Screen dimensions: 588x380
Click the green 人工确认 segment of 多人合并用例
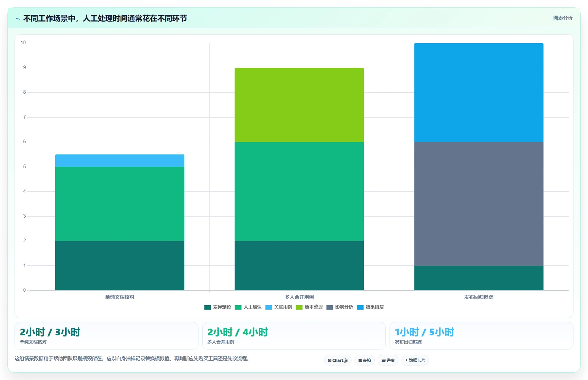299,192
